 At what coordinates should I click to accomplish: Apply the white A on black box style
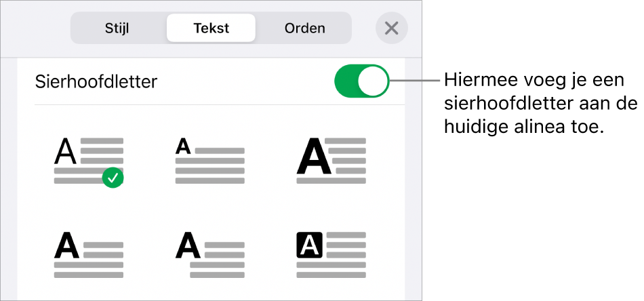pos(331,254)
